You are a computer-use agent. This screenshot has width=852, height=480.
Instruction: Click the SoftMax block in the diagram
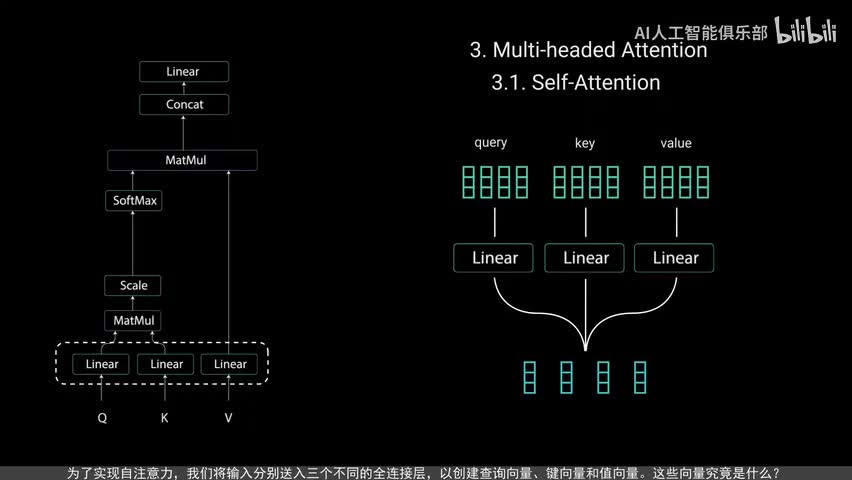[x=134, y=201]
